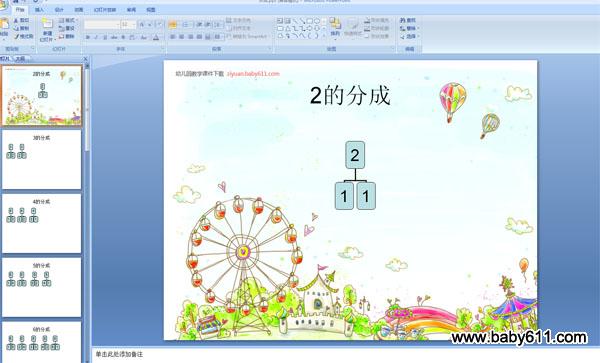This screenshot has height=363, width=600.
Task: Open the Insert ribbon tab
Action: click(x=39, y=10)
